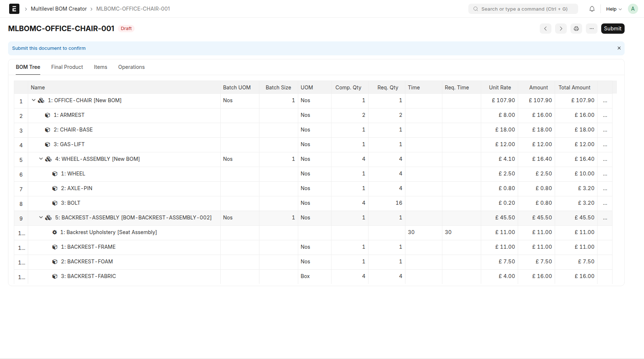
Task: Dismiss the submit confirmation banner
Action: tap(619, 48)
